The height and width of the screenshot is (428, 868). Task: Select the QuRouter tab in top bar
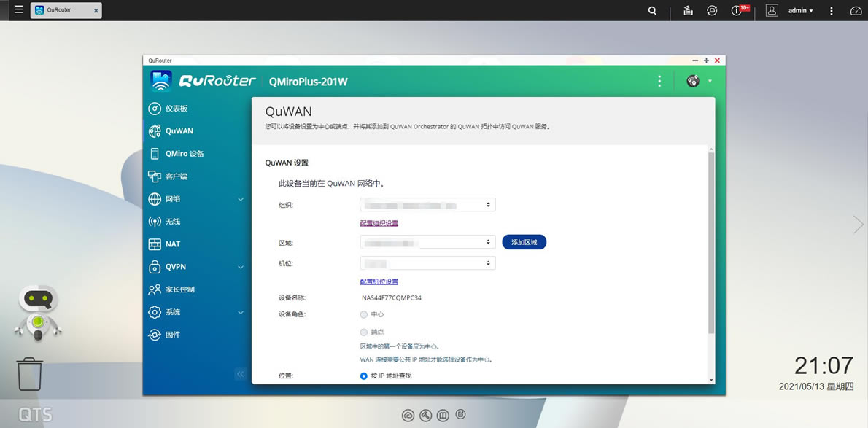[x=66, y=10]
